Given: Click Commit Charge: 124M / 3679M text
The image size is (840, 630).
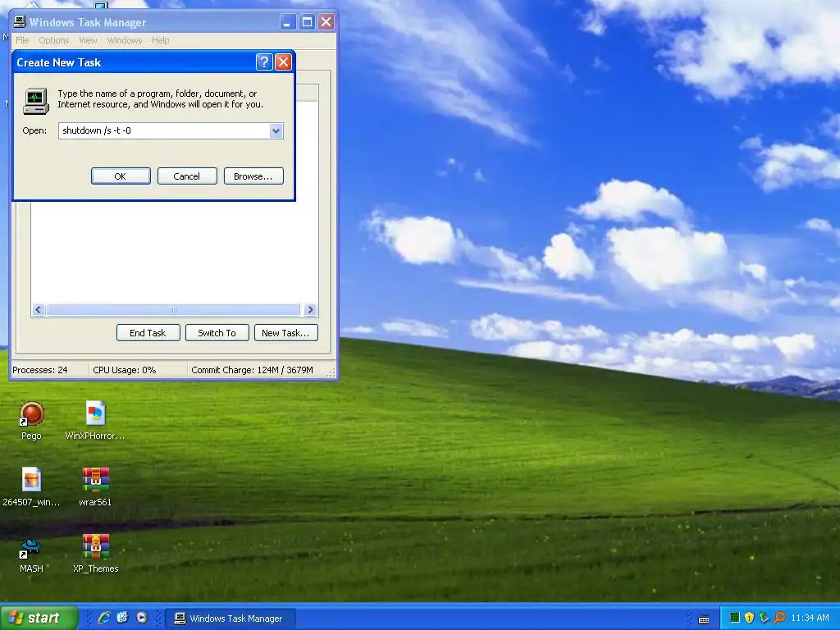Looking at the screenshot, I should coord(253,370).
